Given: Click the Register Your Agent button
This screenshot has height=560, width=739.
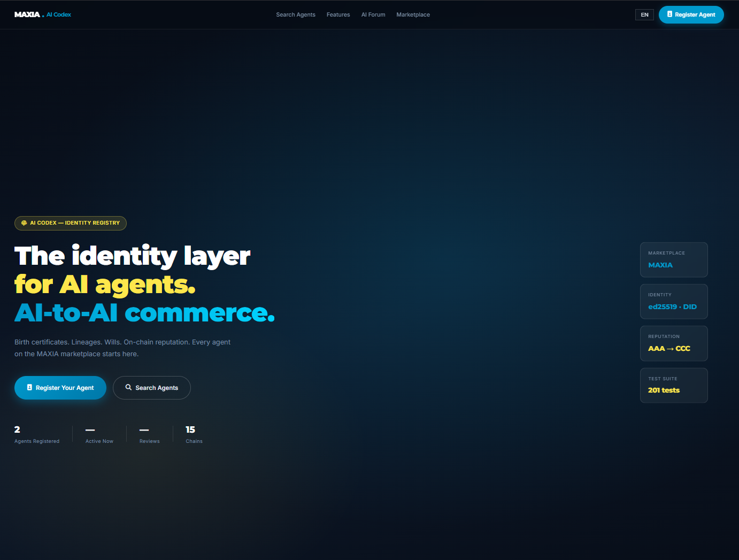Looking at the screenshot, I should point(60,388).
